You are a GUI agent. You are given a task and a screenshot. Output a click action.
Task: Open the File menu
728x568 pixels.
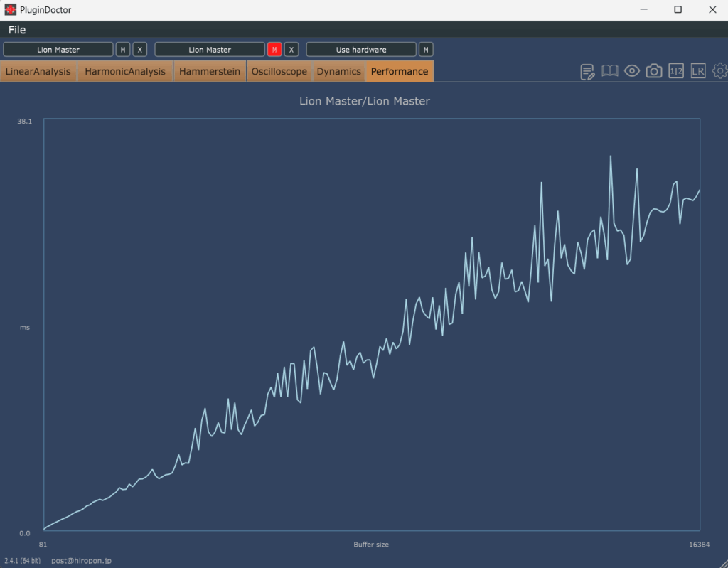tap(17, 30)
